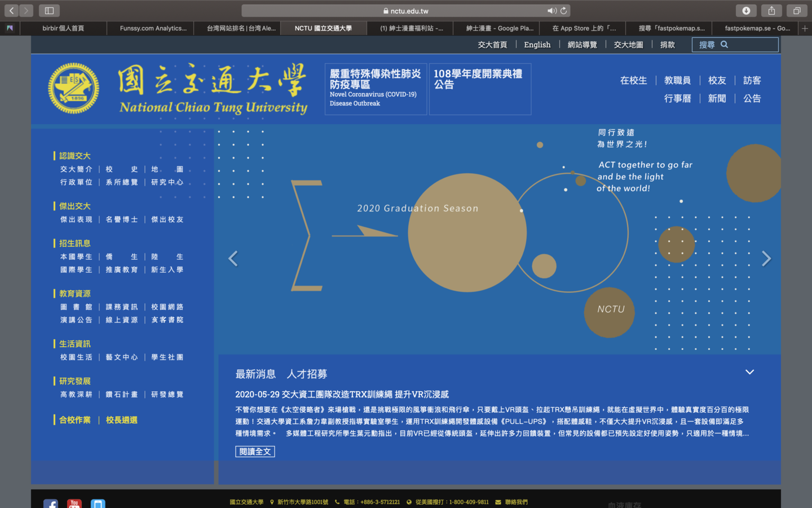Open 捐款 donation link

point(668,45)
